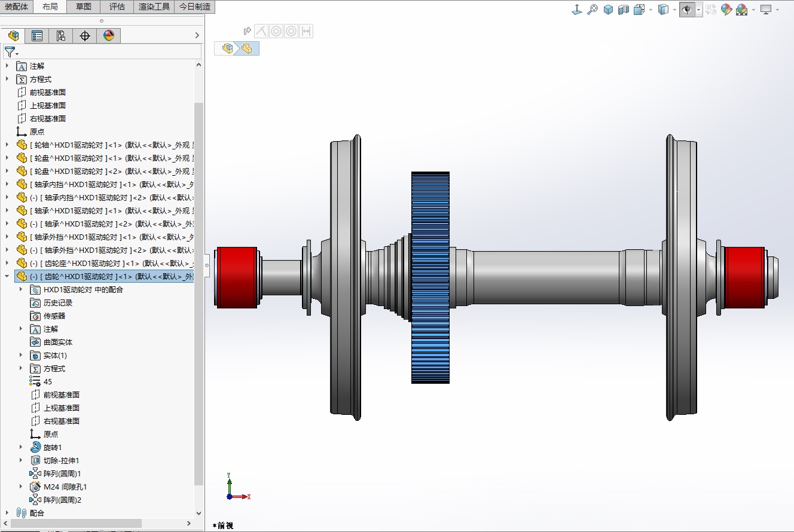794x532 pixels.
Task: Click the View Settings monitor icon
Action: [766, 10]
